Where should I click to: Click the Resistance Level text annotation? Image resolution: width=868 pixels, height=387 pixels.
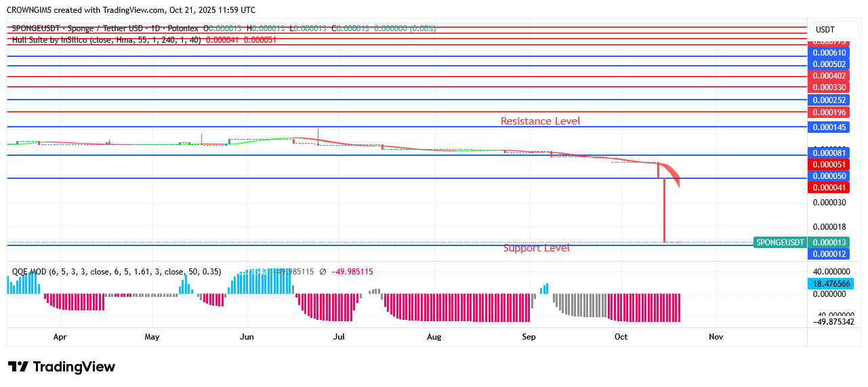coord(540,121)
